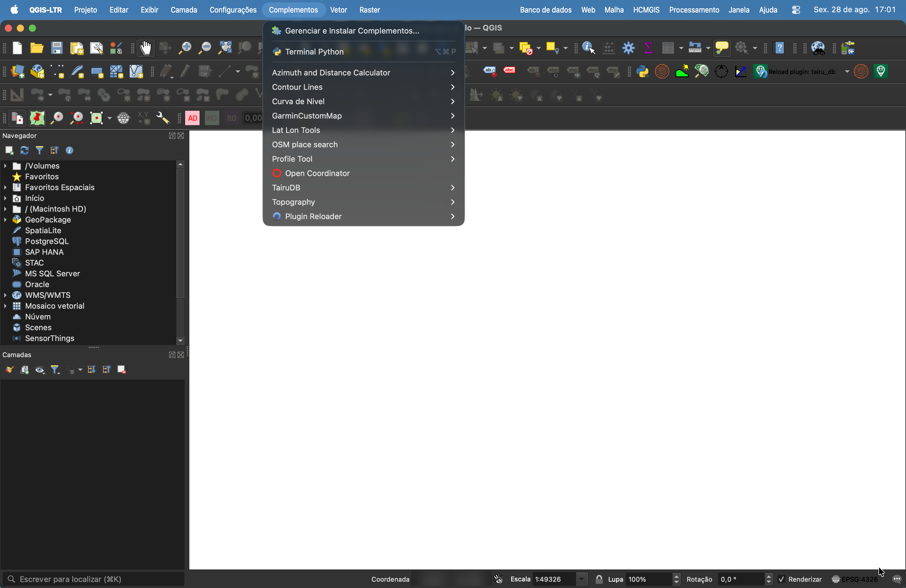Open the messages log icon in status bar

coord(897,579)
